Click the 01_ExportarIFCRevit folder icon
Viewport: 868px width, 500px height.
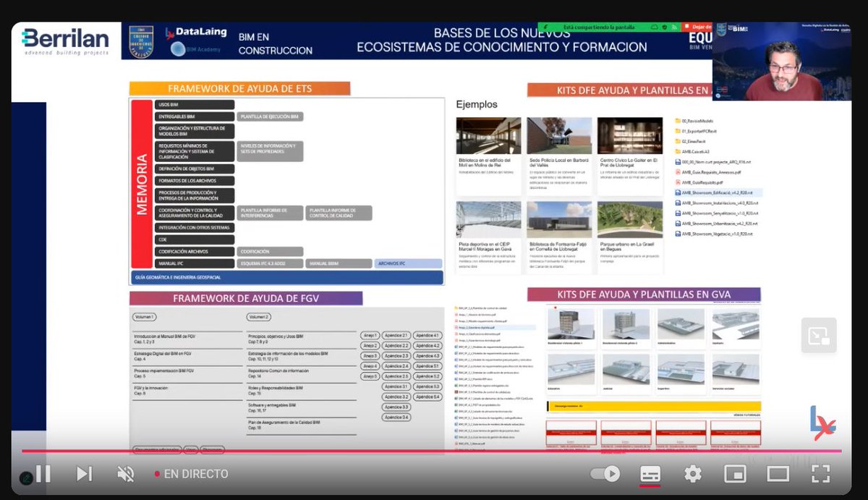678,132
